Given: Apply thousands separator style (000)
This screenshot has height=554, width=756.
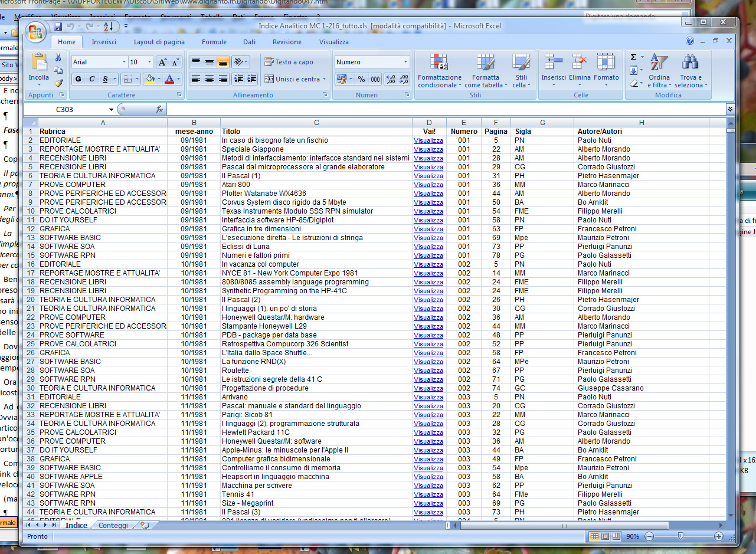Looking at the screenshot, I should pyautogui.click(x=375, y=79).
